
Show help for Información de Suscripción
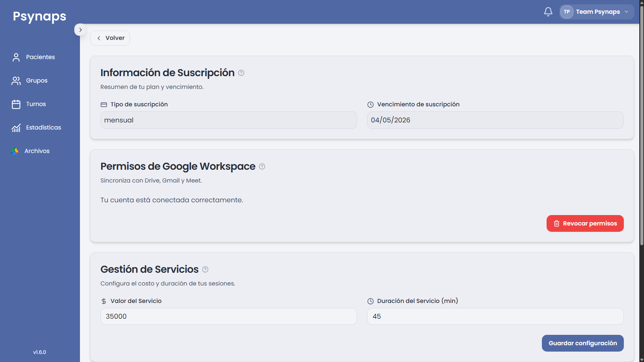pyautogui.click(x=241, y=73)
